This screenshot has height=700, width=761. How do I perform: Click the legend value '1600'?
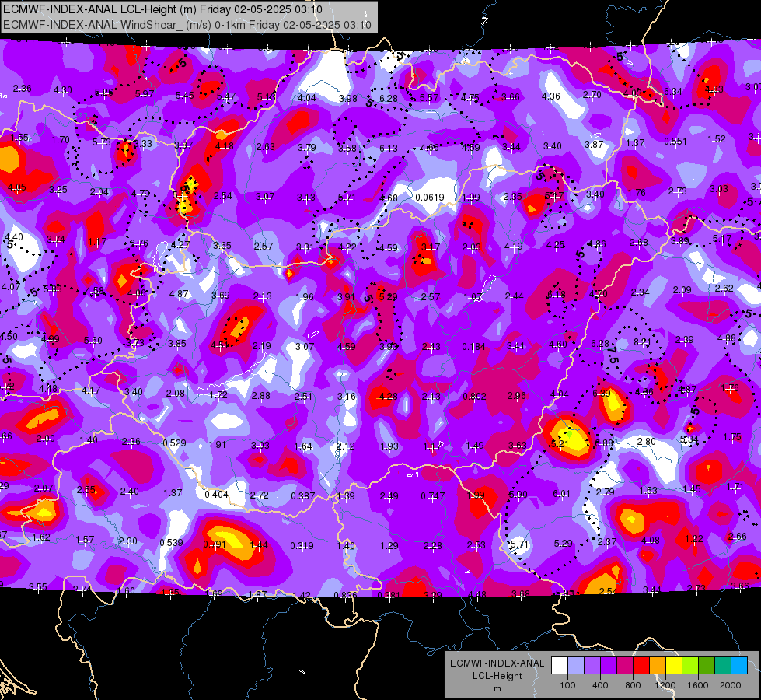tap(698, 685)
